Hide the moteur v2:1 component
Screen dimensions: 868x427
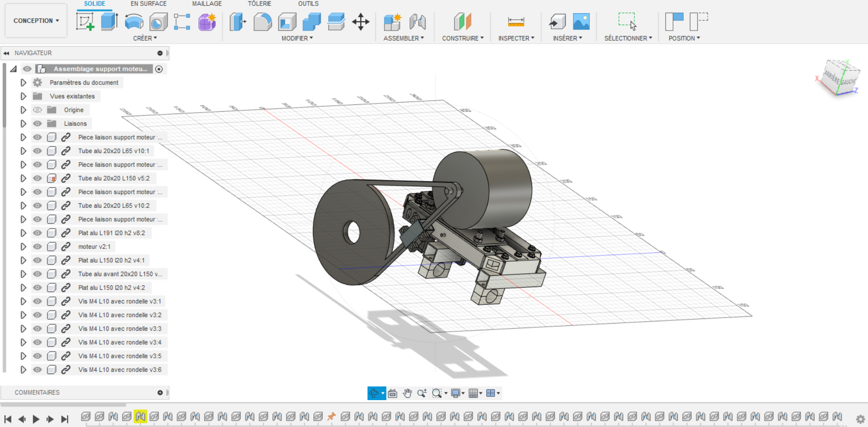[37, 247]
